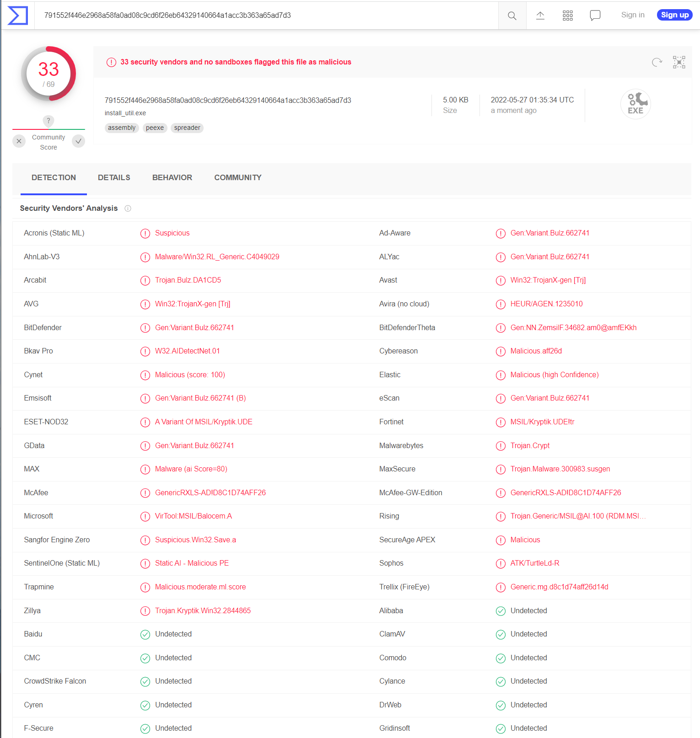Screen dimensions: 700x738
Task: Vote harmless with community checkmark button
Action: (x=79, y=141)
